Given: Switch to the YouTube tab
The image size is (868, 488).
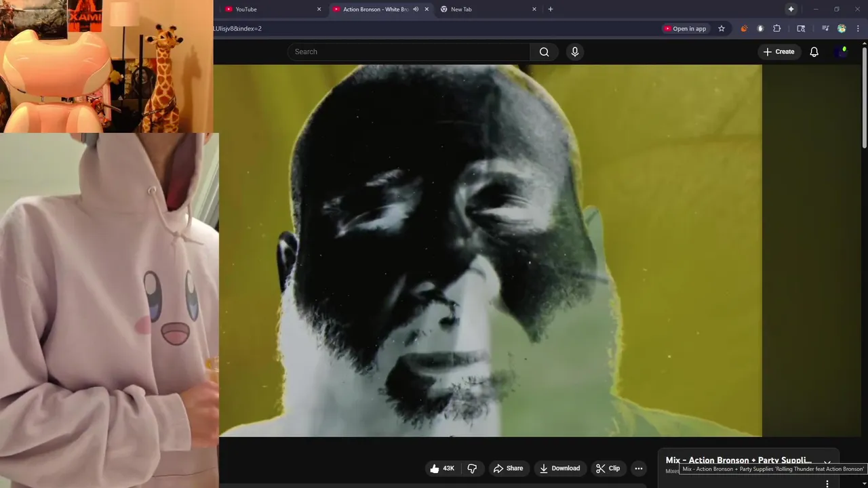Looking at the screenshot, I should point(273,9).
